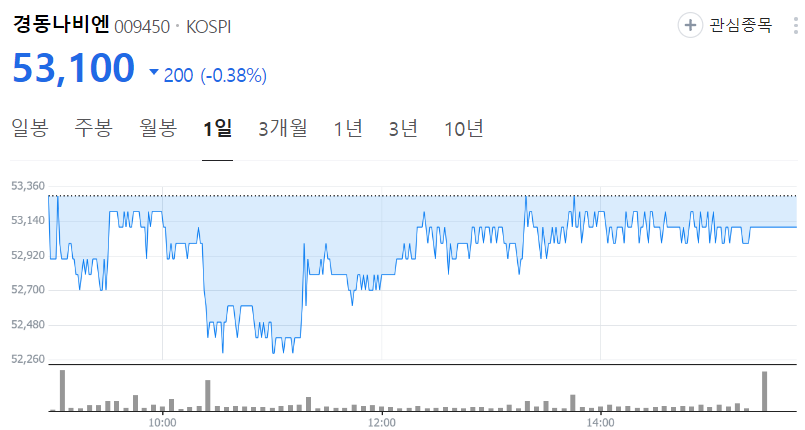Click the stock name 경동나비엔

[61, 24]
